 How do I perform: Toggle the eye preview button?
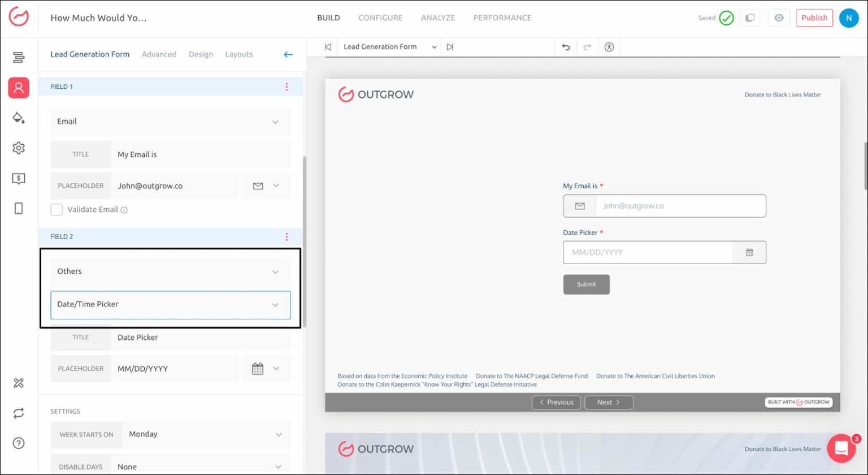779,18
